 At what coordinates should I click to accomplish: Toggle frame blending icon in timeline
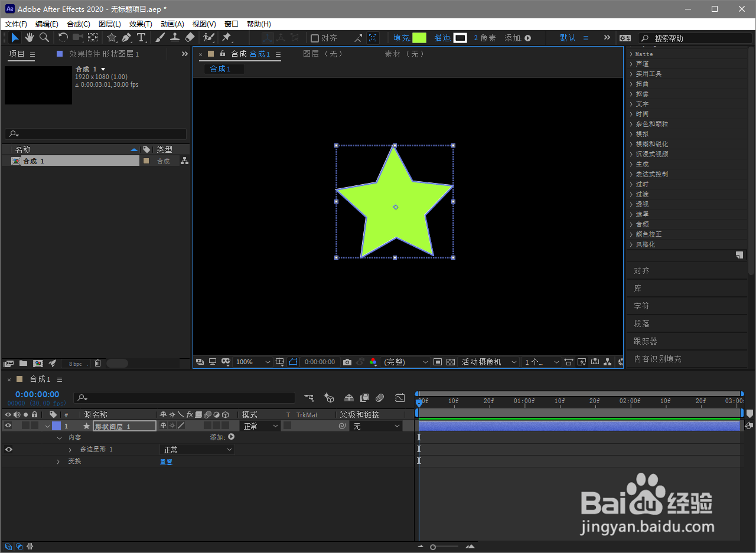[364, 398]
